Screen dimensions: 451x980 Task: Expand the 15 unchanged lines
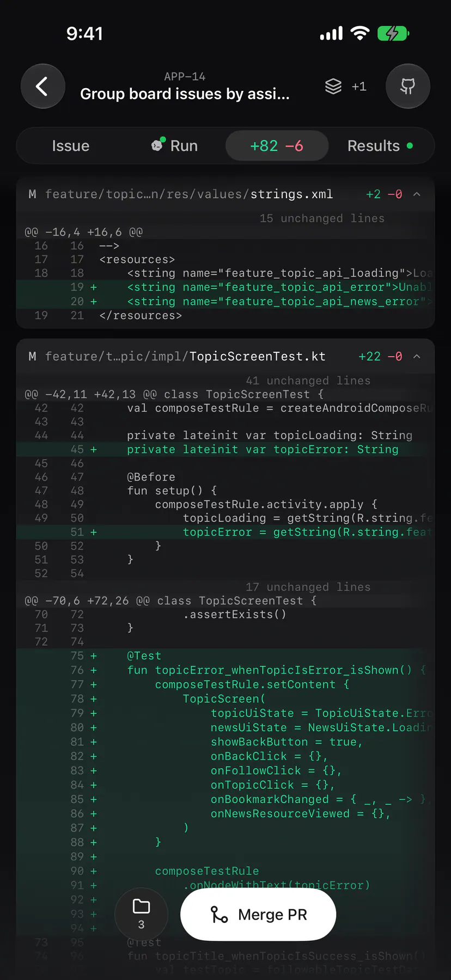[x=322, y=218]
